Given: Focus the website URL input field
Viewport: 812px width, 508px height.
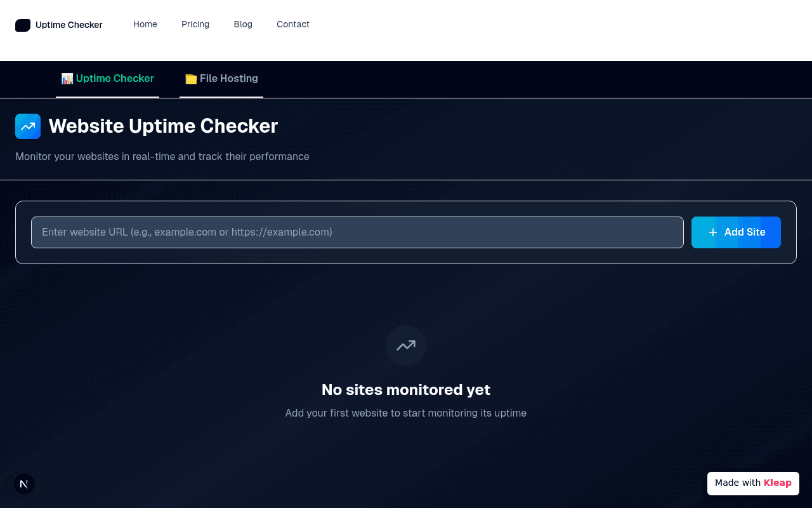Looking at the screenshot, I should pos(357,232).
